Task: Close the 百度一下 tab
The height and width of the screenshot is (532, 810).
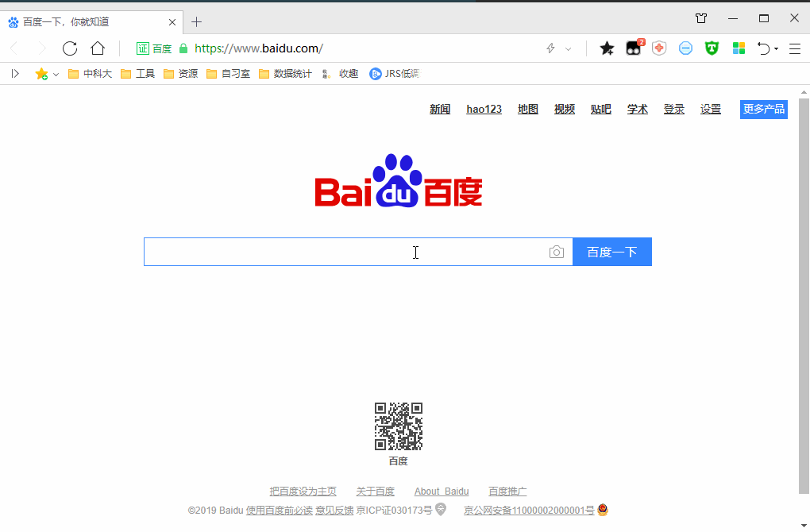Action: [x=172, y=22]
